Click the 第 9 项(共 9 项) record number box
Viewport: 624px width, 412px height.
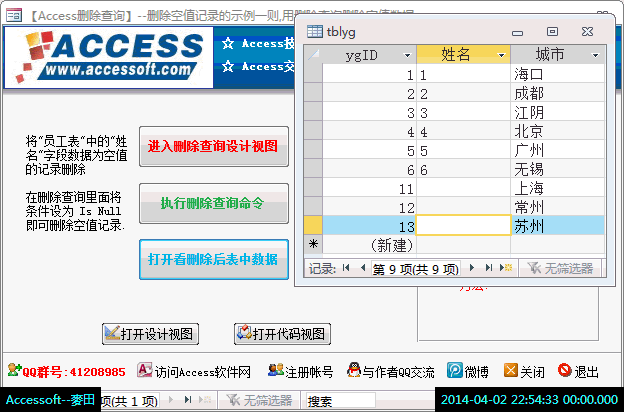(415, 269)
